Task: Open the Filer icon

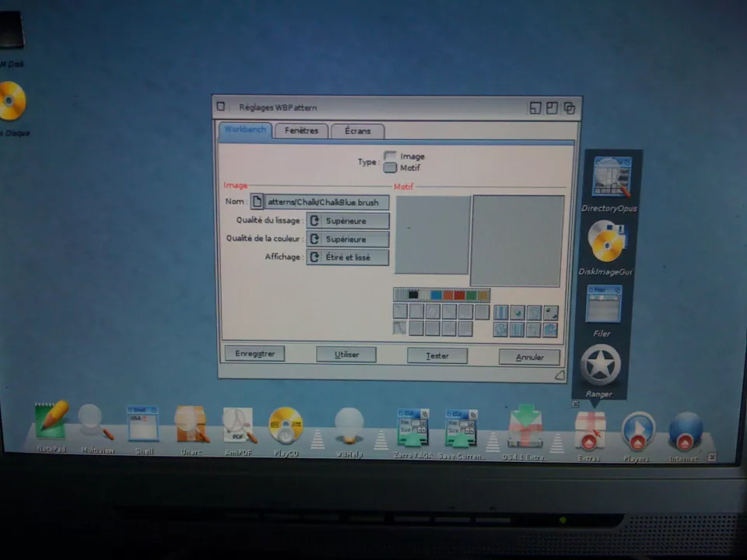Action: point(603,304)
